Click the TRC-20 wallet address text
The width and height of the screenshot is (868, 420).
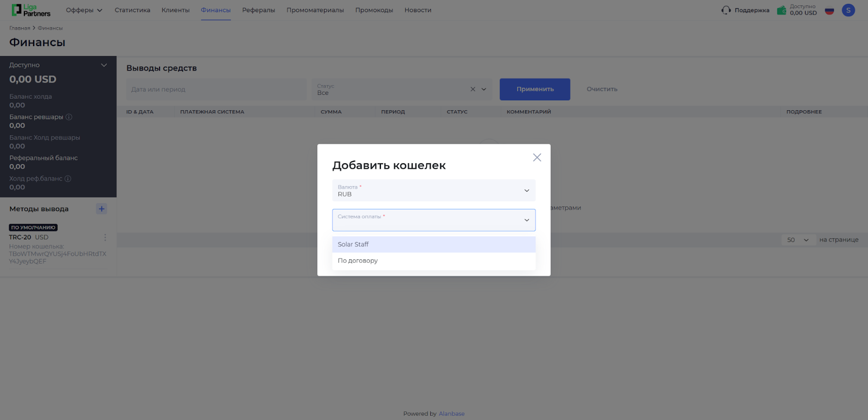pos(58,258)
